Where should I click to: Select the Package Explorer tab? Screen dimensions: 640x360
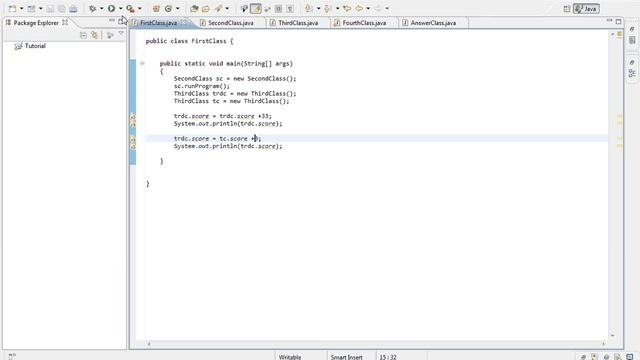coord(36,23)
